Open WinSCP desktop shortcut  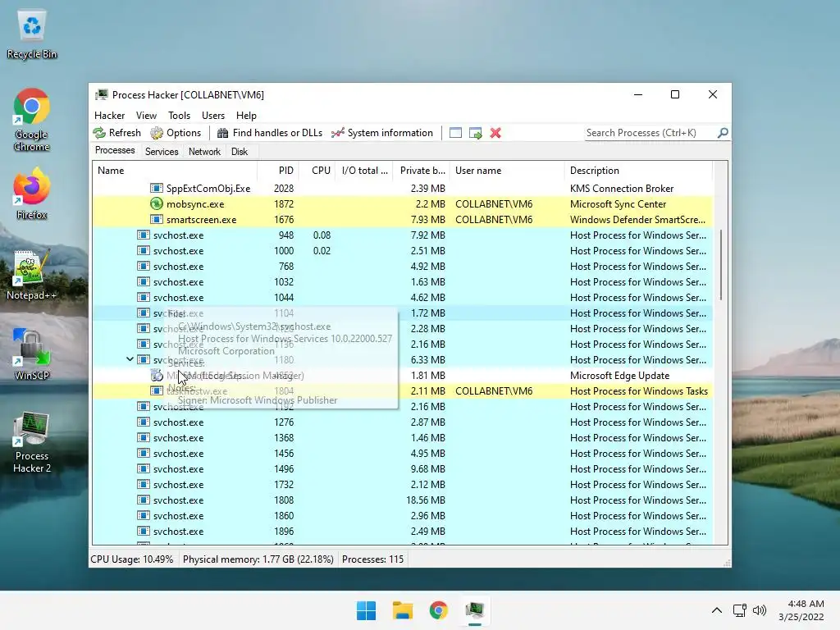click(x=32, y=354)
